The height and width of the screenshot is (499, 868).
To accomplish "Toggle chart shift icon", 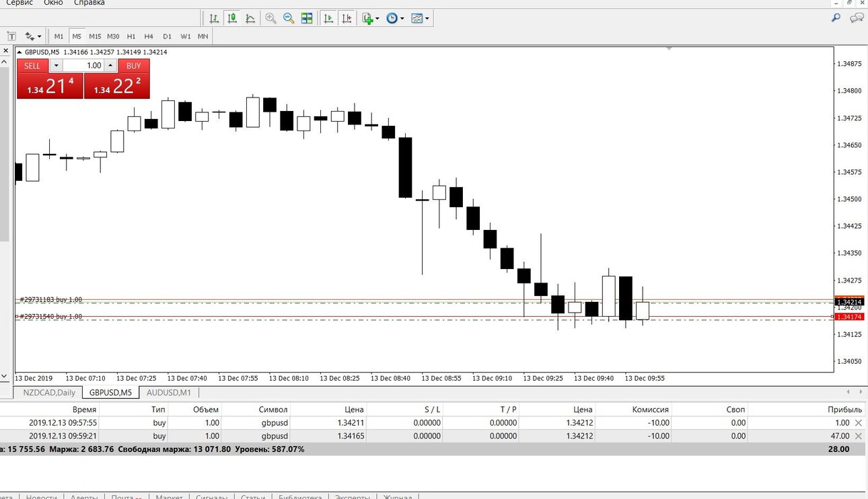I will pyautogui.click(x=347, y=19).
